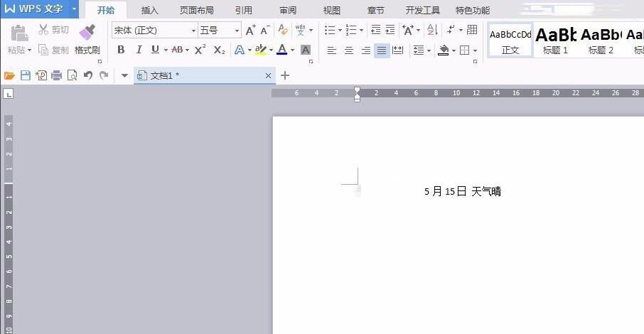Viewport: 644px width, 334px height.
Task: Toggle the justified alignment button
Action: coord(382,50)
